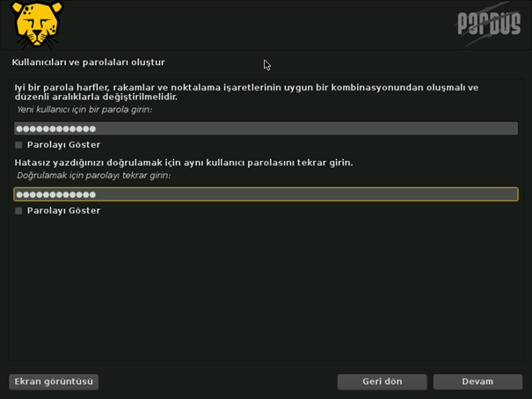Click 'Parolayı Göster' text below second password
Viewport: 532px width, 399px height.
(63, 211)
